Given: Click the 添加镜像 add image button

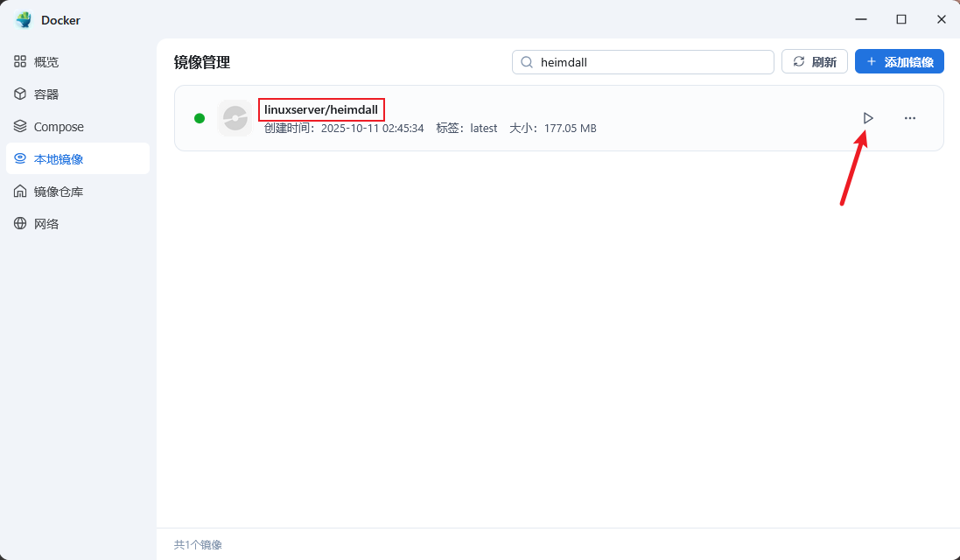Looking at the screenshot, I should pyautogui.click(x=900, y=62).
